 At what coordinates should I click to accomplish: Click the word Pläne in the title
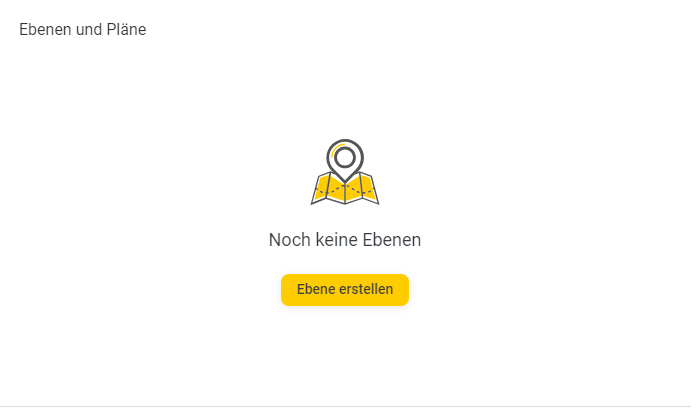[x=126, y=30]
